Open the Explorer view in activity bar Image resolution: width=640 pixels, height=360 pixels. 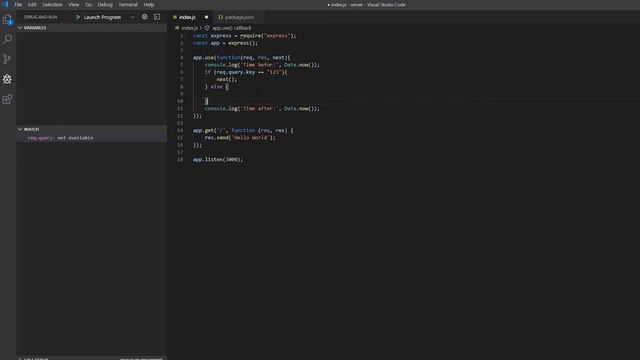(x=7, y=19)
